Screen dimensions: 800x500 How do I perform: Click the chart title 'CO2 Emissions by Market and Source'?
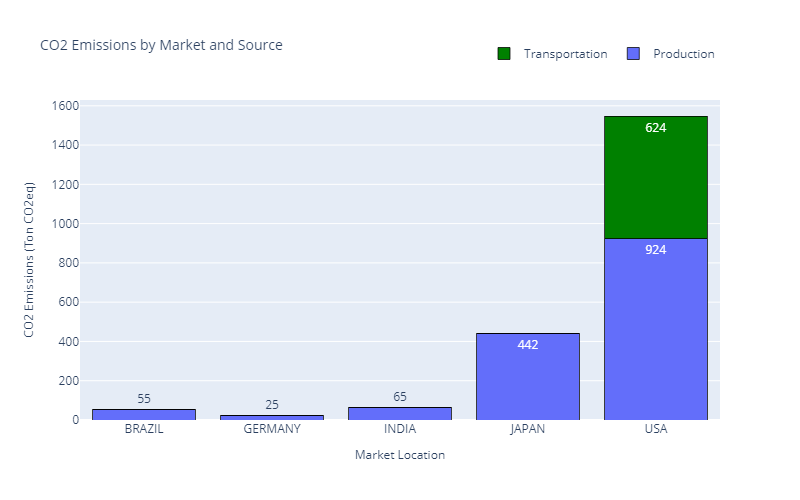[x=161, y=45]
